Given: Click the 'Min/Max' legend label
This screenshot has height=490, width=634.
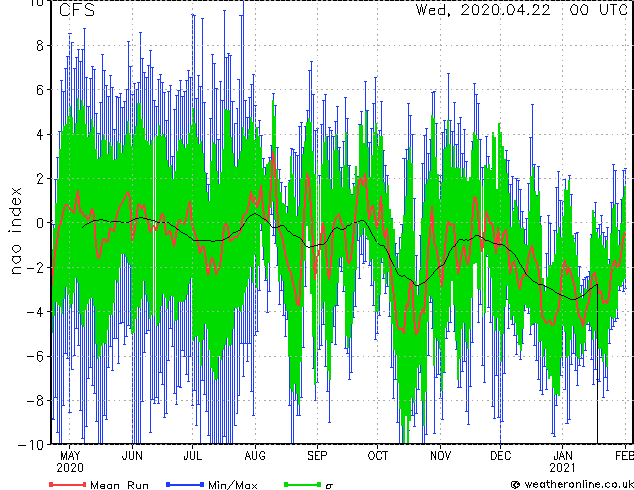Looking at the screenshot, I should pos(232,485).
